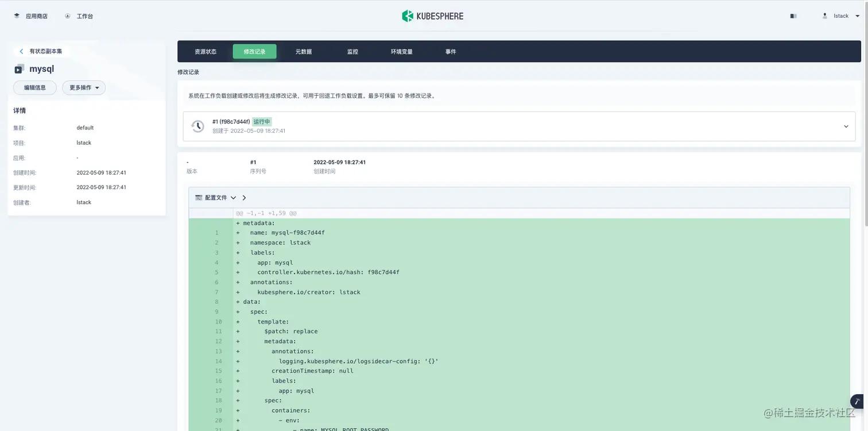Click the 创建者 value lstack
This screenshot has height=431, width=868.
point(84,202)
